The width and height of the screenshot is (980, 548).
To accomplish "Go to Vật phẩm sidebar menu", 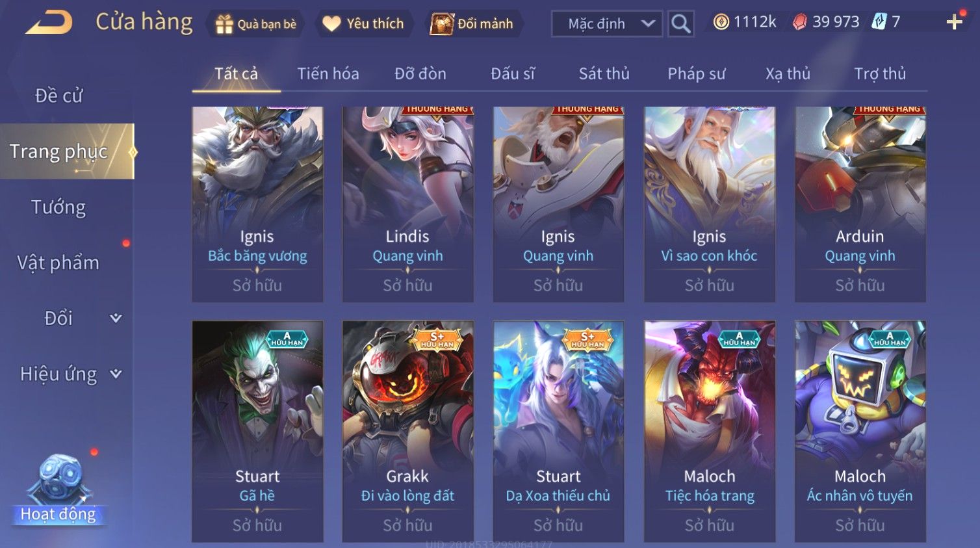I will pos(58,263).
